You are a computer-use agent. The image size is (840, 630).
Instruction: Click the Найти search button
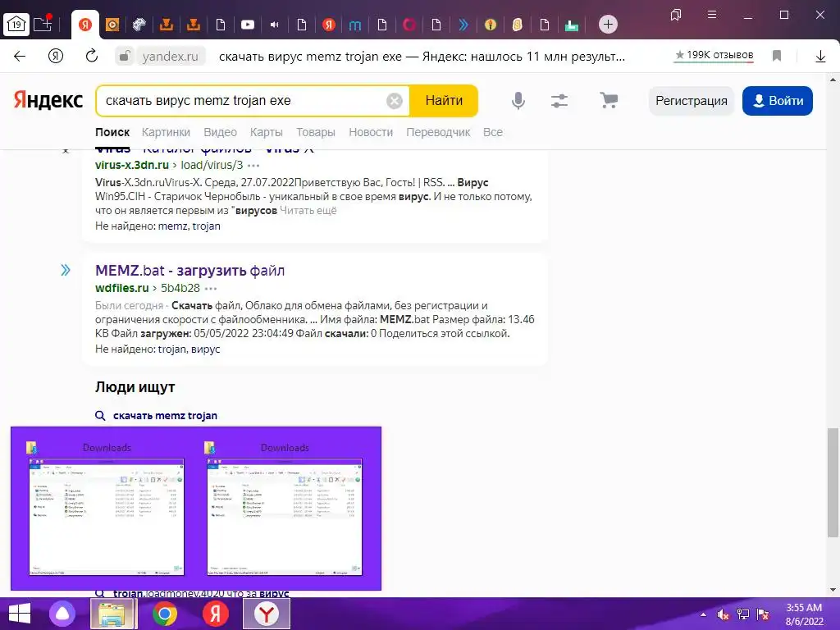coord(444,101)
